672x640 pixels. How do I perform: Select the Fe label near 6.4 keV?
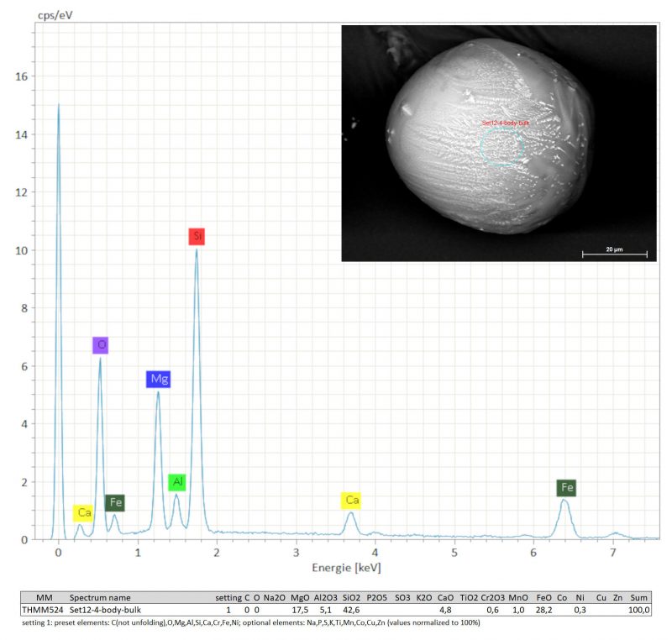568,487
